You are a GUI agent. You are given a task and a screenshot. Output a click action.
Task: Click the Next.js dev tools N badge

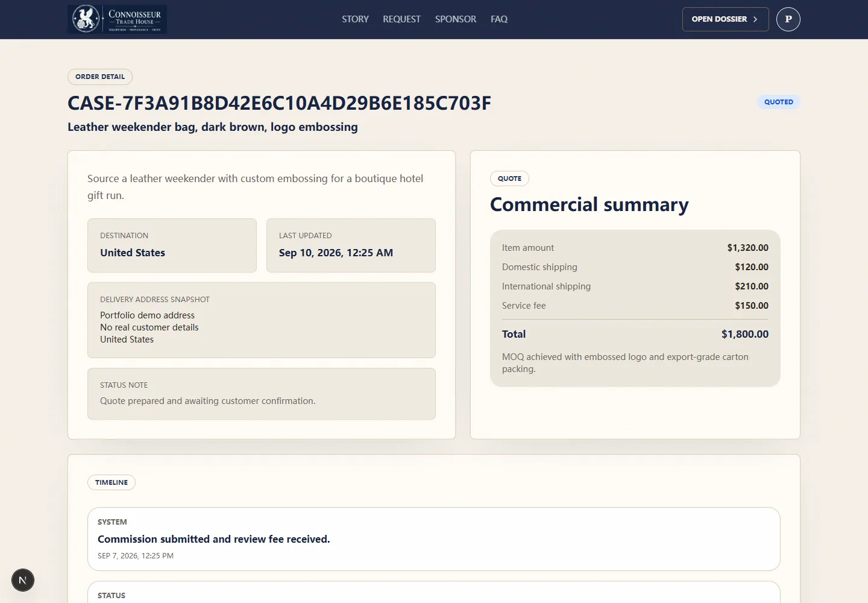click(x=23, y=580)
